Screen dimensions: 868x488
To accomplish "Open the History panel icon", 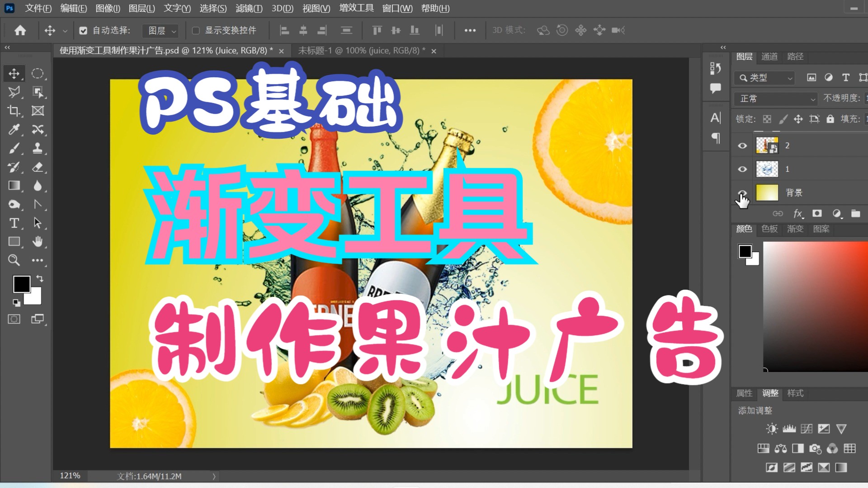I will point(715,68).
